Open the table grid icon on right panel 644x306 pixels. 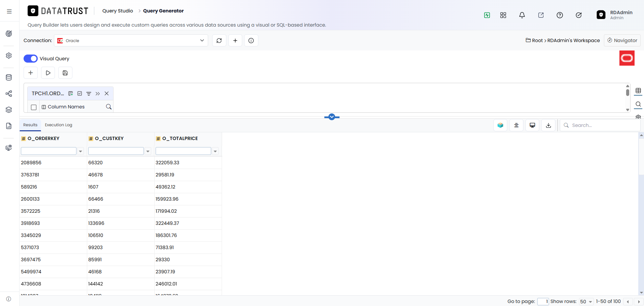pyautogui.click(x=638, y=91)
